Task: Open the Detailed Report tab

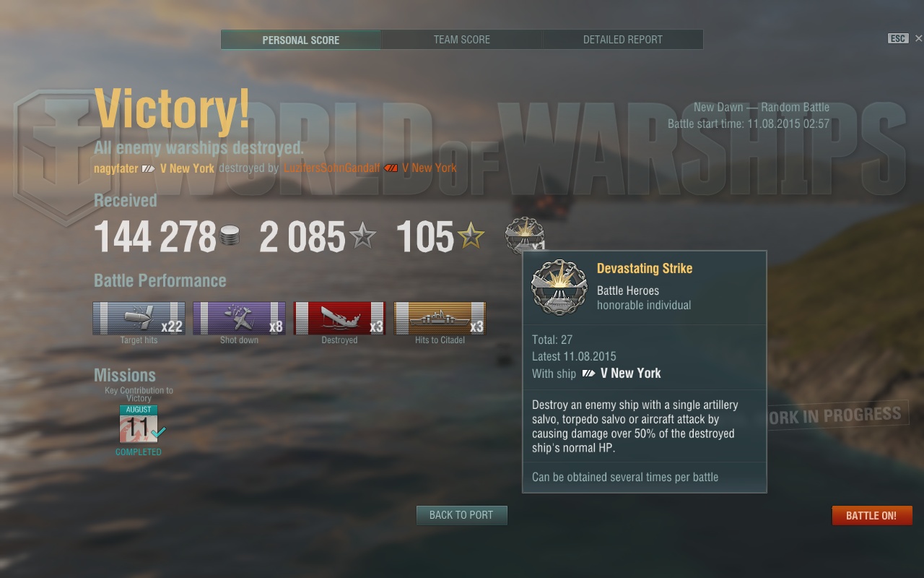Action: point(623,40)
